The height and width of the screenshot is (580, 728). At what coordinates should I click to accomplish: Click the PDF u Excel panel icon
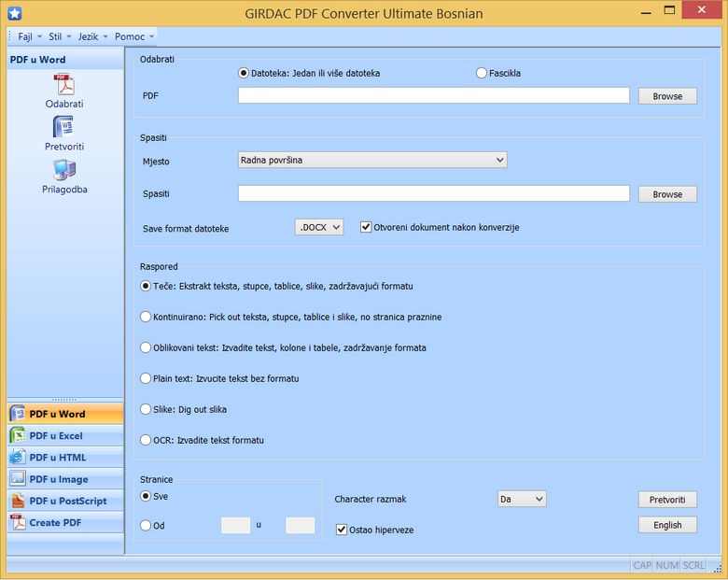click(x=18, y=435)
